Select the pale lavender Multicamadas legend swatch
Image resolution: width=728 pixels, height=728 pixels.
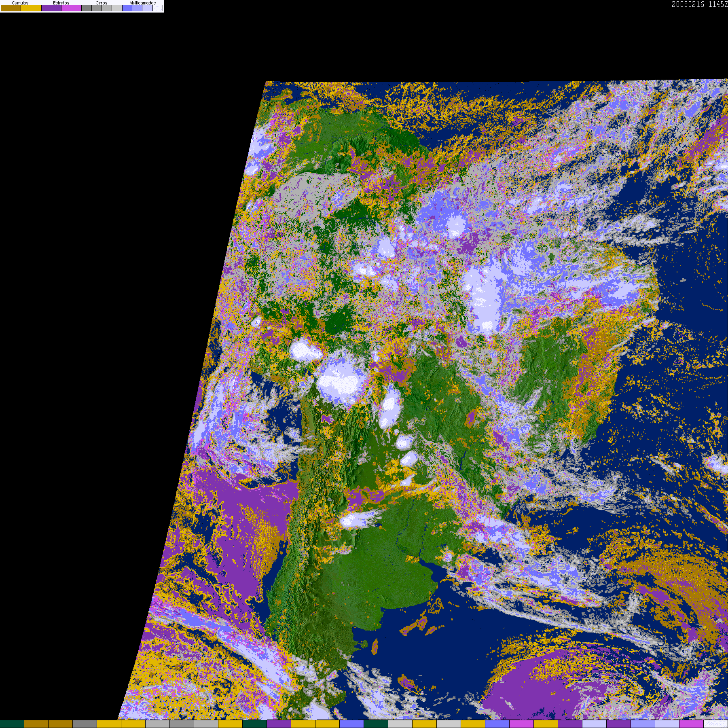click(148, 8)
